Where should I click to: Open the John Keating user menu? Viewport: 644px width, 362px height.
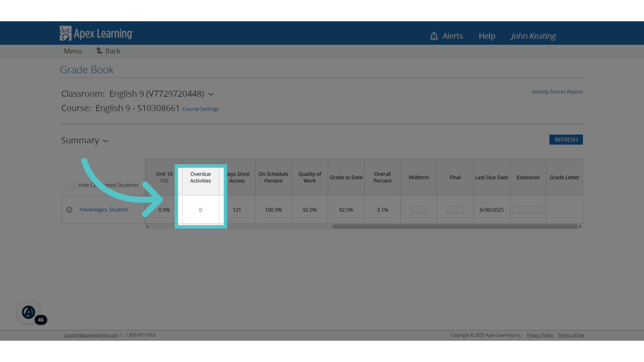(533, 36)
